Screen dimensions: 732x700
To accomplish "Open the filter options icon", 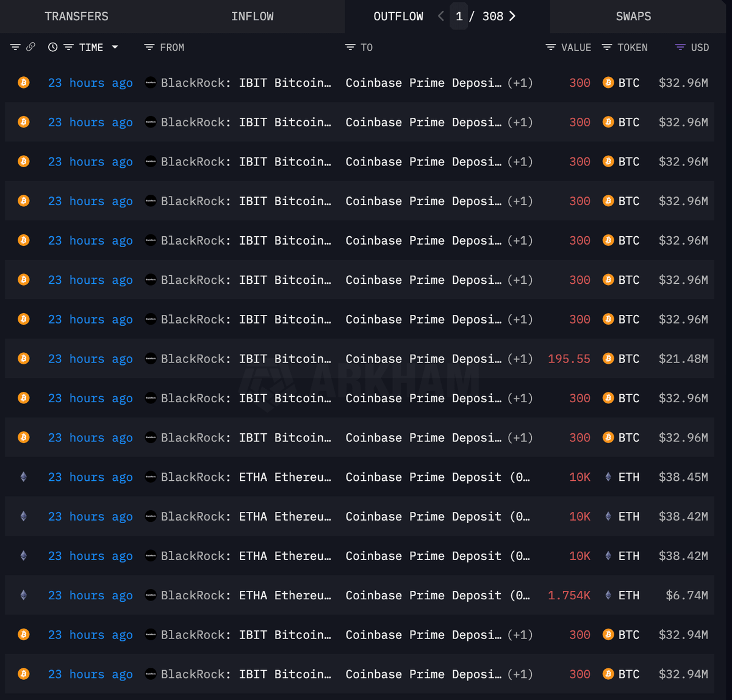I will click(x=15, y=46).
